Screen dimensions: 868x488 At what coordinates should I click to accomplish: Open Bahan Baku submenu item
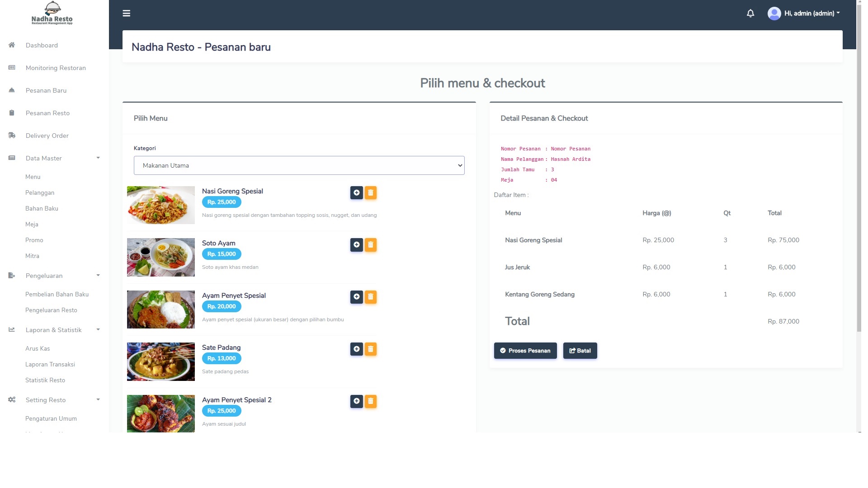pyautogui.click(x=42, y=208)
